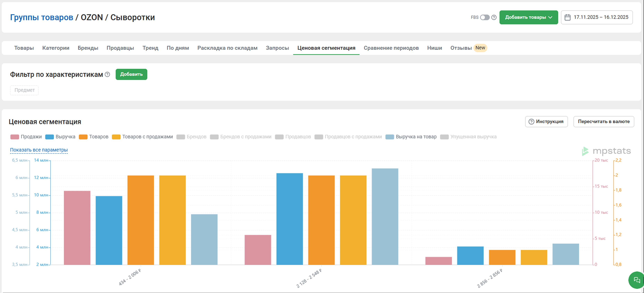The height and width of the screenshot is (293, 644).
Task: Click the Инструкция button
Action: [546, 122]
